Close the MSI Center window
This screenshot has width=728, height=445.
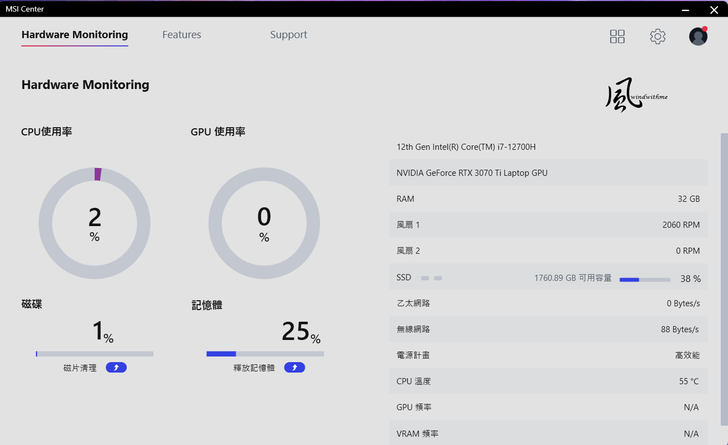(714, 9)
